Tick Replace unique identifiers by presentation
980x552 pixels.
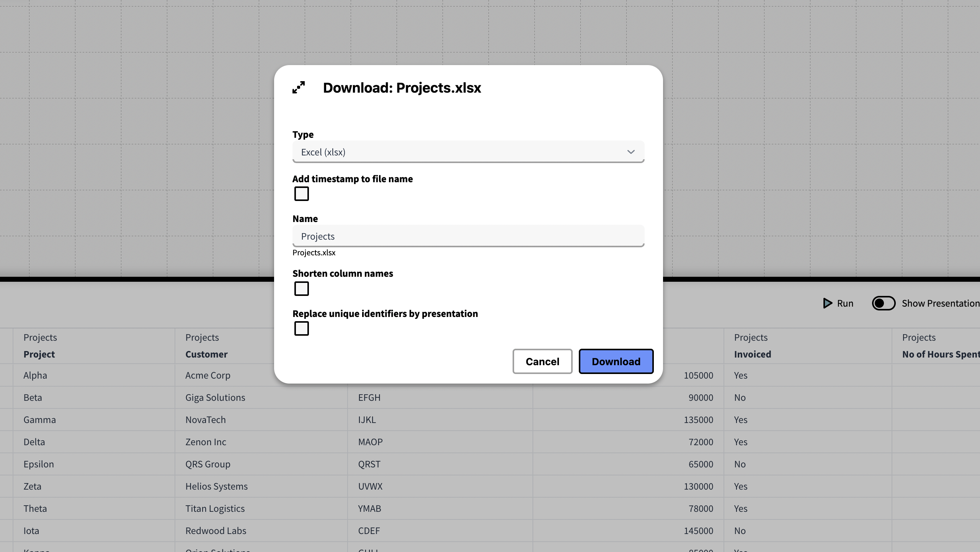coord(302,328)
